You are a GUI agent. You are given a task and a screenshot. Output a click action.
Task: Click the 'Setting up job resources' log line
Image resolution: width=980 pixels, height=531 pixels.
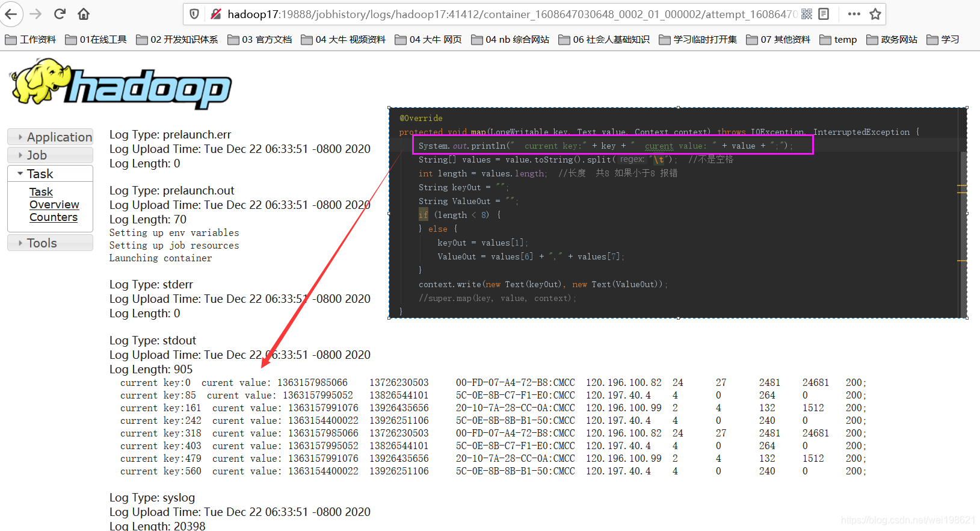[x=174, y=246]
